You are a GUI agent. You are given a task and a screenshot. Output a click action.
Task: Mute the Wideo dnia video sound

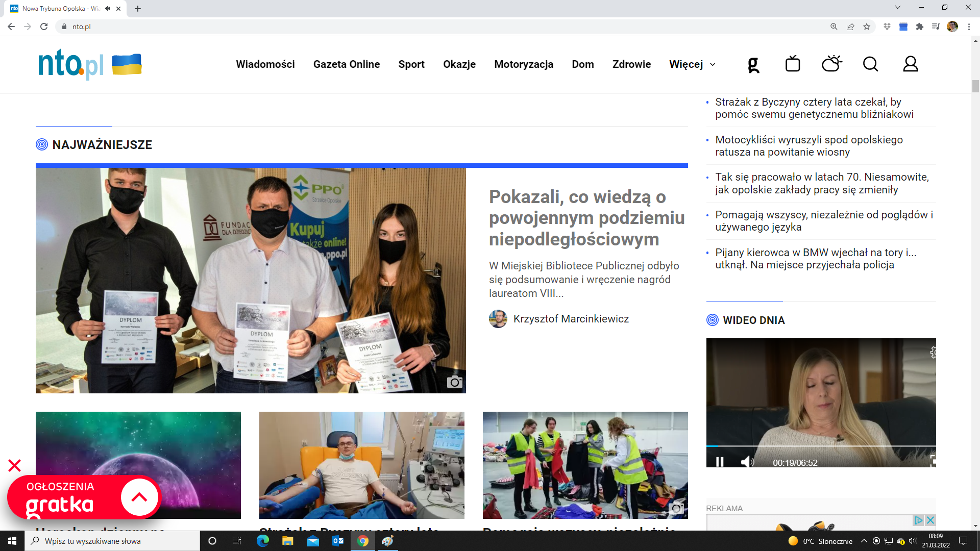747,462
